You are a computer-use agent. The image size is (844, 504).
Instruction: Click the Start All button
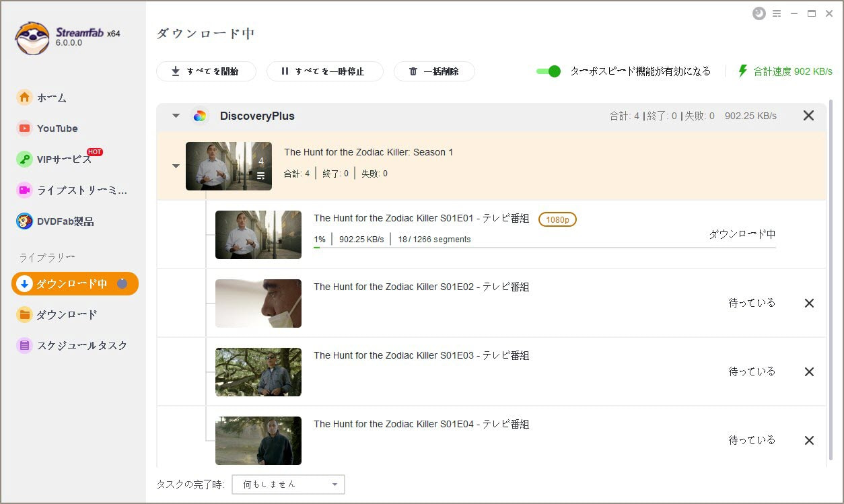206,71
